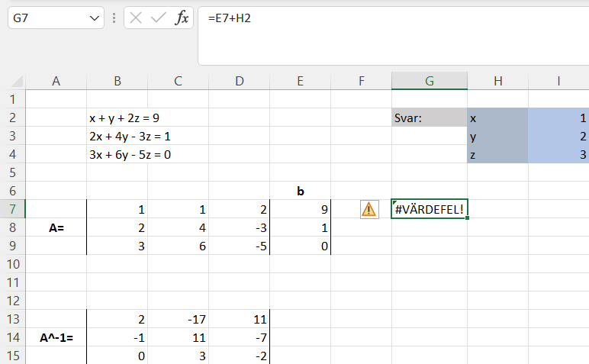Open the Name Box dropdown arrow
589x364 pixels.
(95, 18)
